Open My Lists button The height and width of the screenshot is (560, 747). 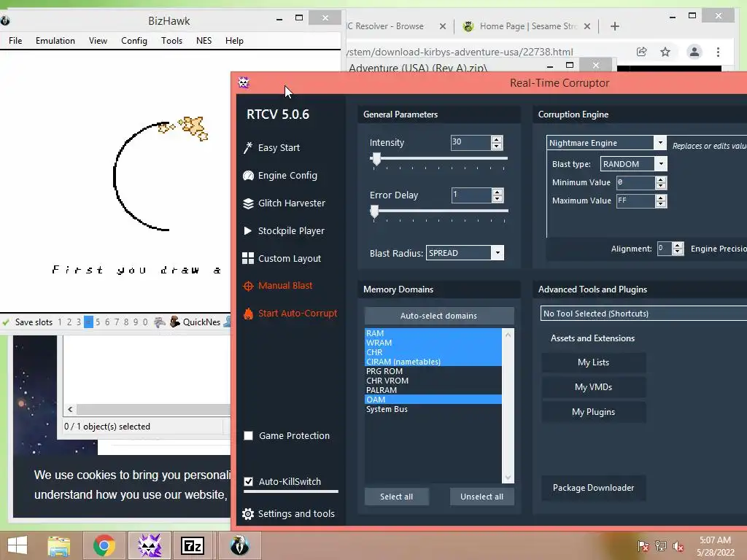click(x=594, y=362)
